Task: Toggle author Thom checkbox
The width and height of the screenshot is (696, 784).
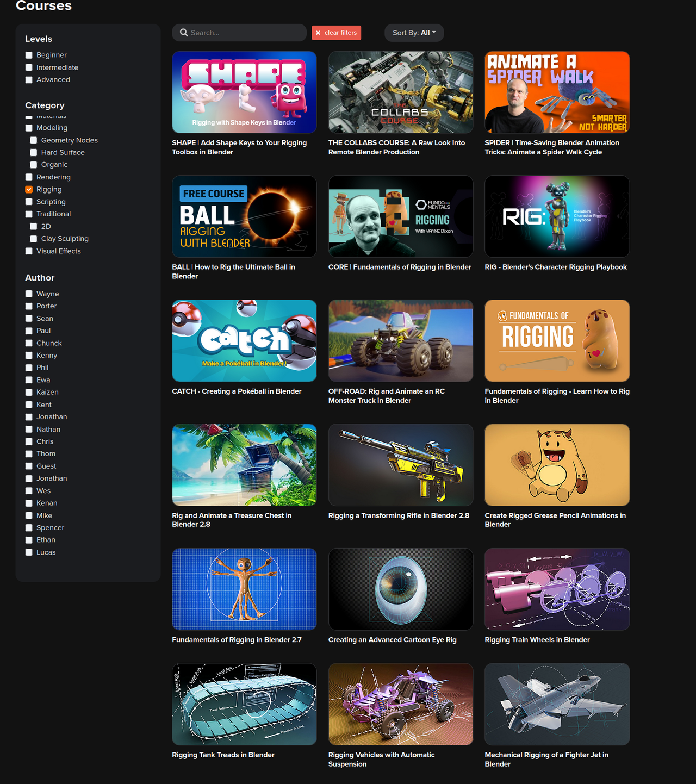Action: (29, 454)
